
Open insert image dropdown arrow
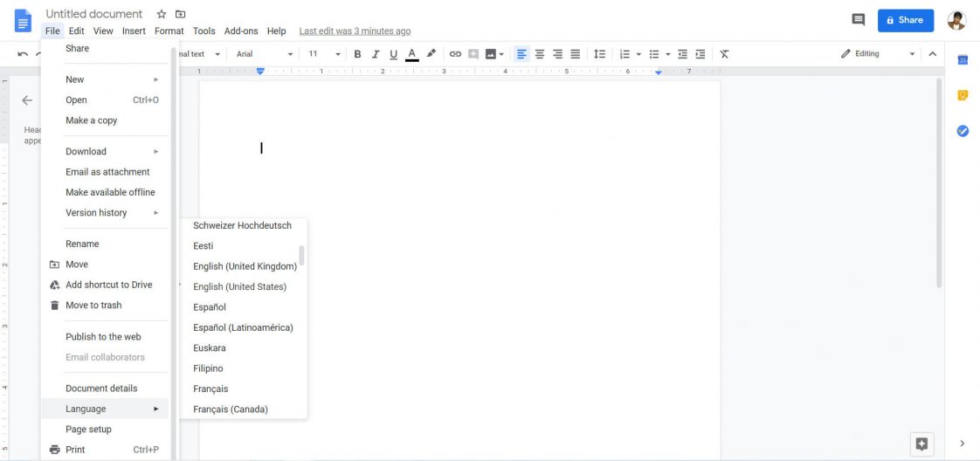click(x=501, y=54)
